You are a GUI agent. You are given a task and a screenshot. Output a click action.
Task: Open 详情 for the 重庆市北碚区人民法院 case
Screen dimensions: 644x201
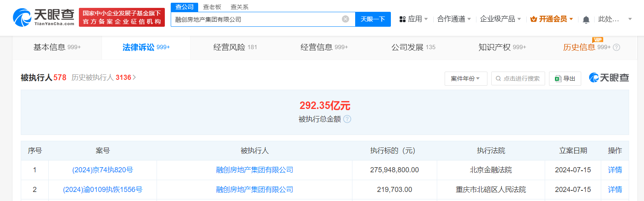(615, 190)
